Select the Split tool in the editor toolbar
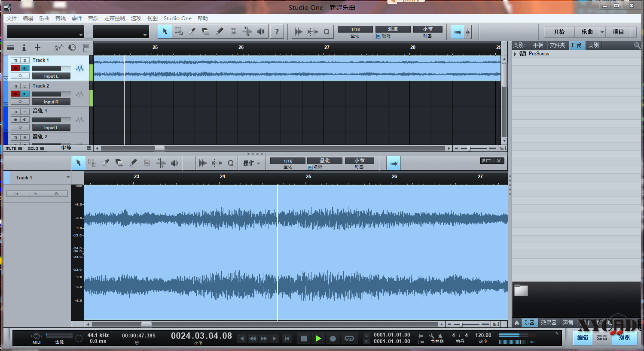 (x=106, y=163)
